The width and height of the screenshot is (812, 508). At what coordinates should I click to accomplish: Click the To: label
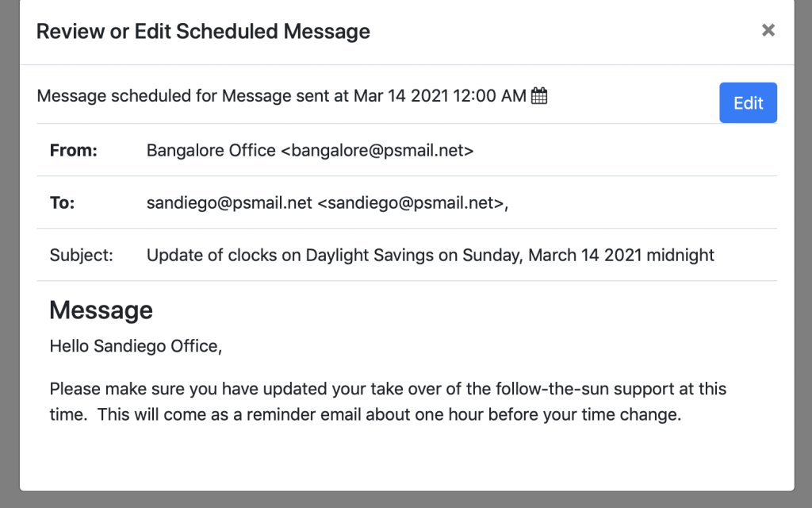(62, 202)
